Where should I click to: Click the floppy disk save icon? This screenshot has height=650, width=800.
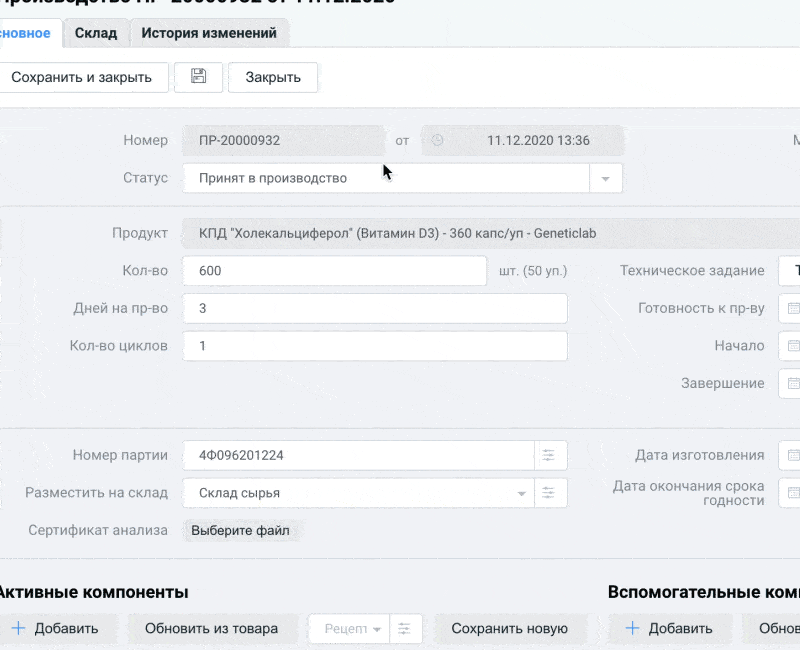click(x=198, y=77)
